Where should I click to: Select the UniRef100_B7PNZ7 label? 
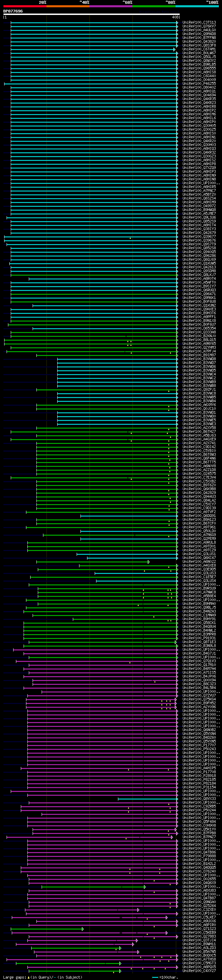[199, 836]
